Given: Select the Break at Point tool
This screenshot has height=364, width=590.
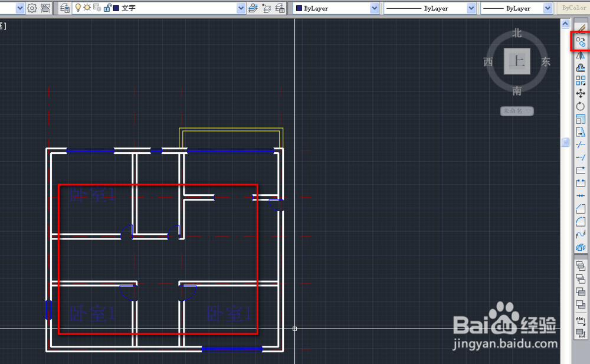Looking at the screenshot, I should pyautogui.click(x=581, y=170).
